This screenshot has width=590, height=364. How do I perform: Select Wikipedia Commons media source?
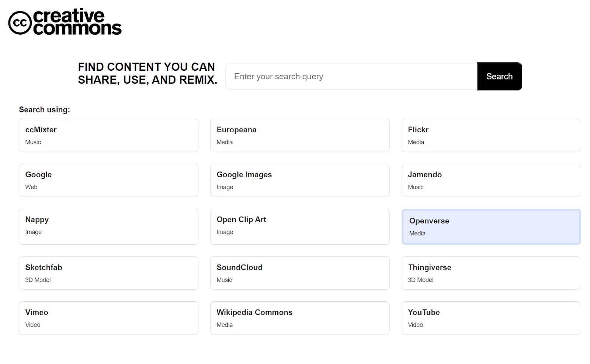coord(300,318)
